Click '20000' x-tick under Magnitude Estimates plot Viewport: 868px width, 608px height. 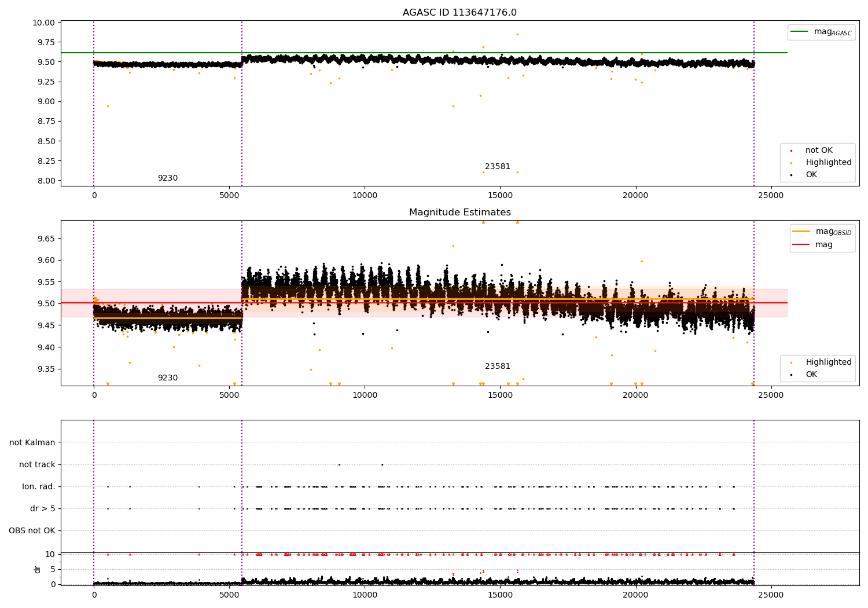[x=635, y=395]
